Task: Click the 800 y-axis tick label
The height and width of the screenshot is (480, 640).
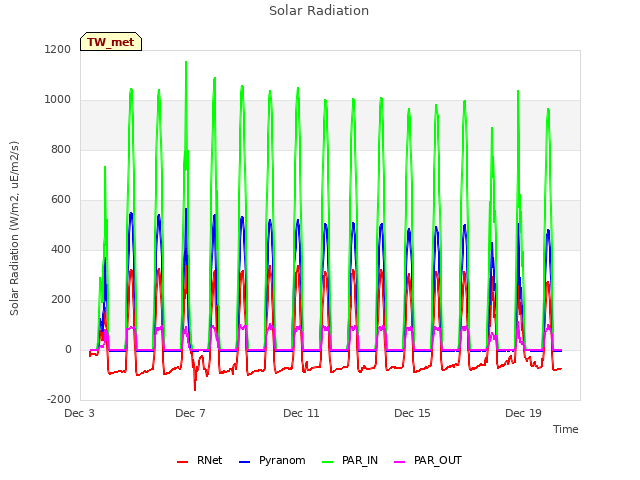Action: [x=61, y=149]
